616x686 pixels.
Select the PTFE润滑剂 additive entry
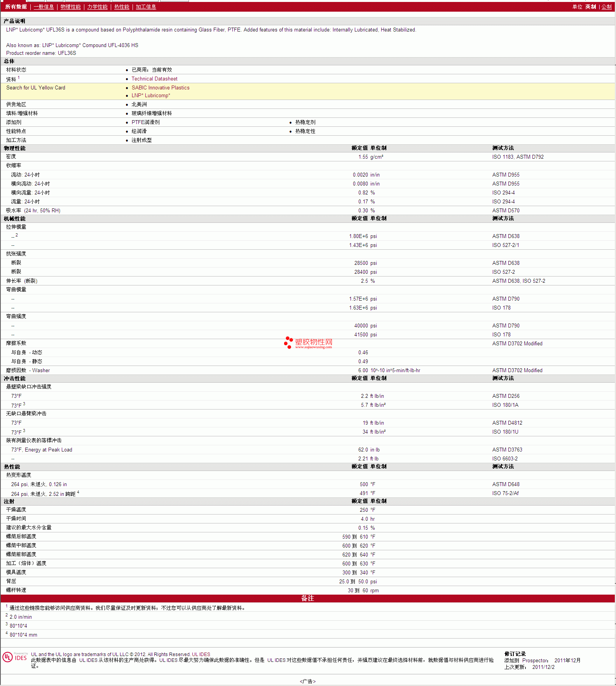145,122
